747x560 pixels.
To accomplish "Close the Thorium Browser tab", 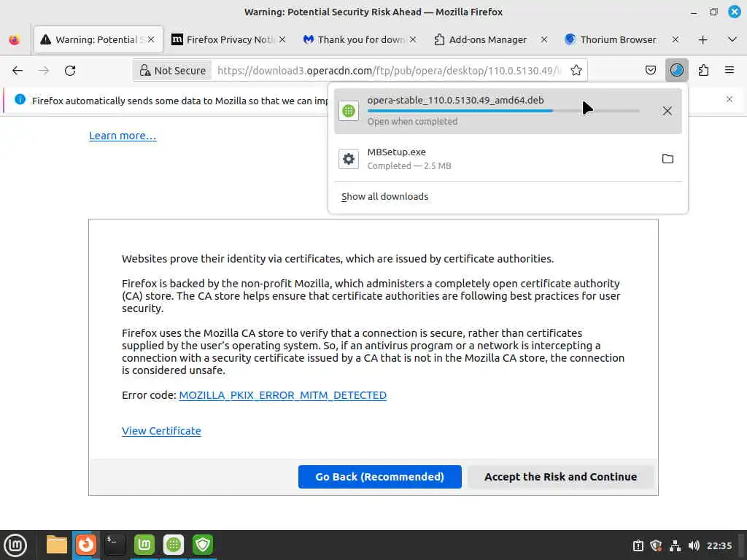I will pyautogui.click(x=675, y=39).
